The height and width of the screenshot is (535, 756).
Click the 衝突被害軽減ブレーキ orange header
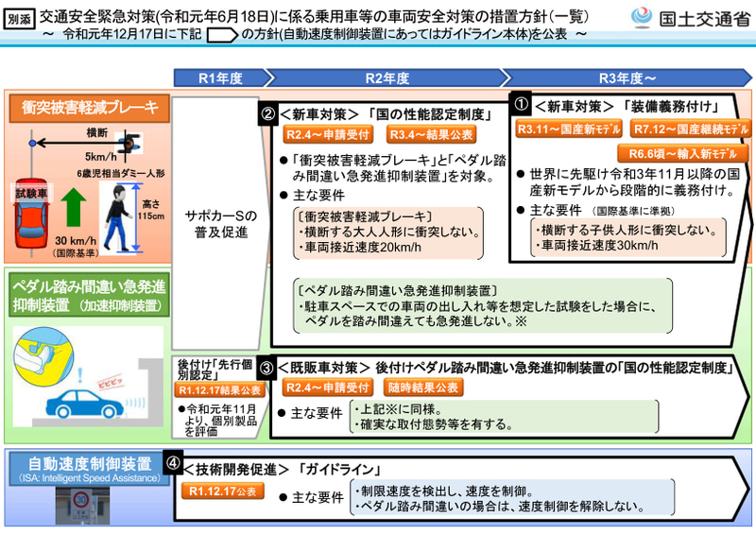point(90,108)
